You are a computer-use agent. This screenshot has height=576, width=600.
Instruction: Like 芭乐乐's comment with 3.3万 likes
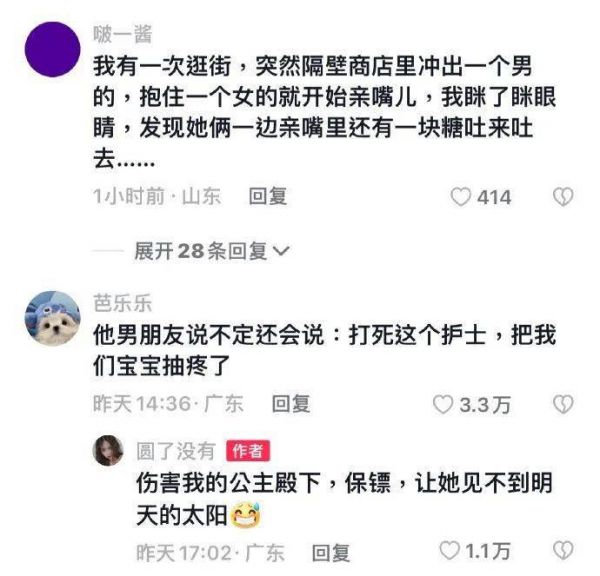point(443,405)
